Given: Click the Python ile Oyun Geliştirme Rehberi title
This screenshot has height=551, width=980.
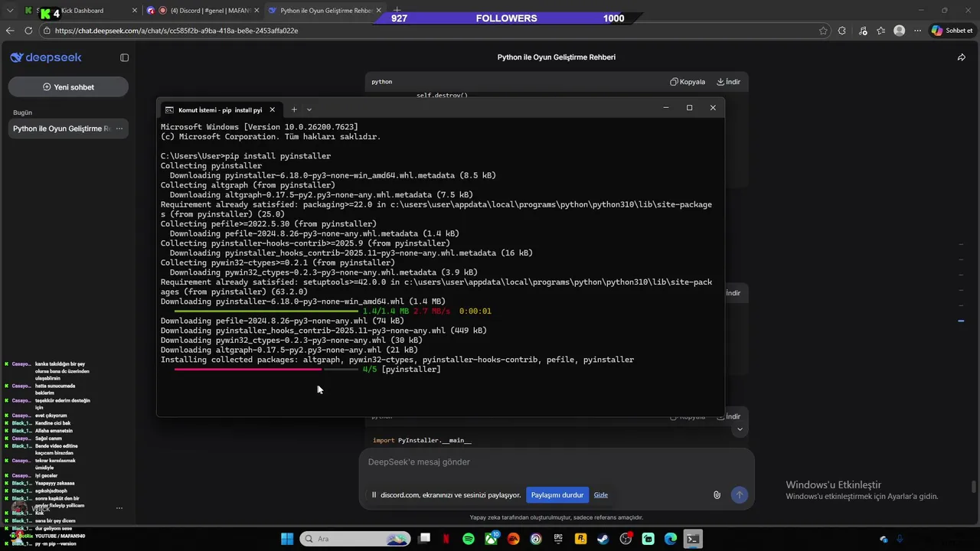Looking at the screenshot, I should point(557,57).
